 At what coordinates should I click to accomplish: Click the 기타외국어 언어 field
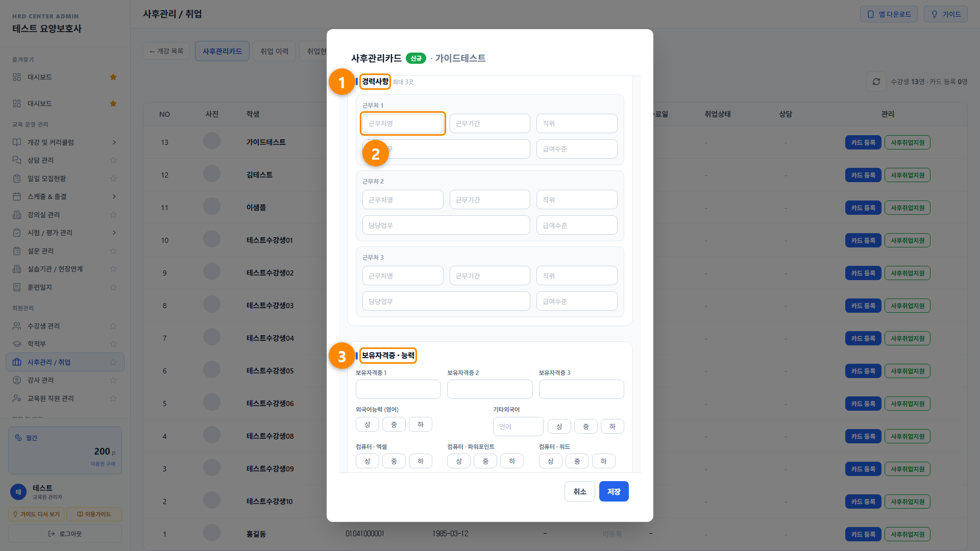tap(518, 427)
